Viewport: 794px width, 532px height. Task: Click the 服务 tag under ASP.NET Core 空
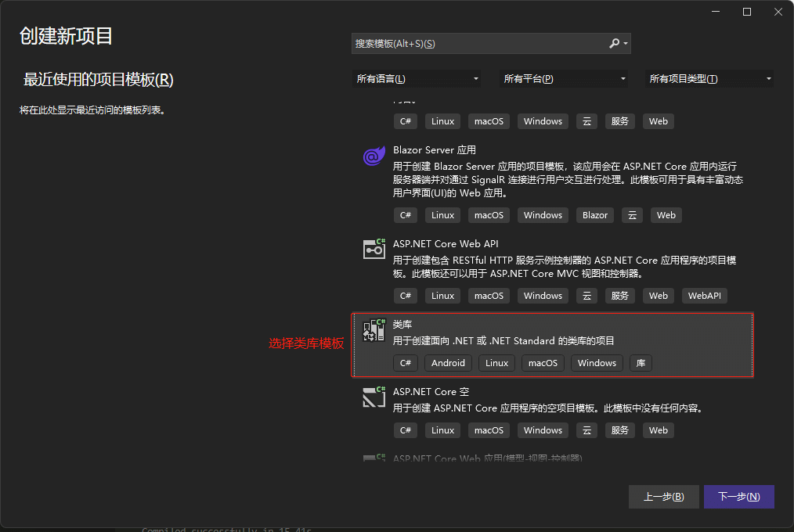[x=620, y=430]
